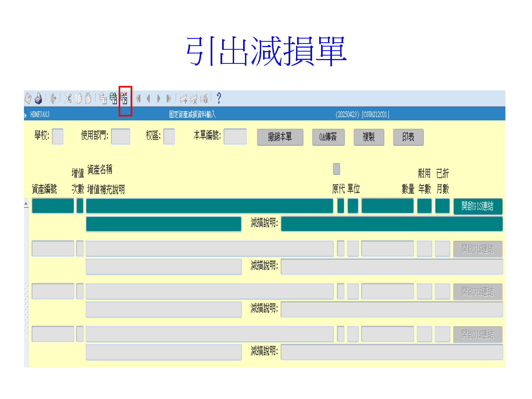This screenshot has width=532, height=399.
Task: Click the 印表 print button
Action: pos(408,137)
